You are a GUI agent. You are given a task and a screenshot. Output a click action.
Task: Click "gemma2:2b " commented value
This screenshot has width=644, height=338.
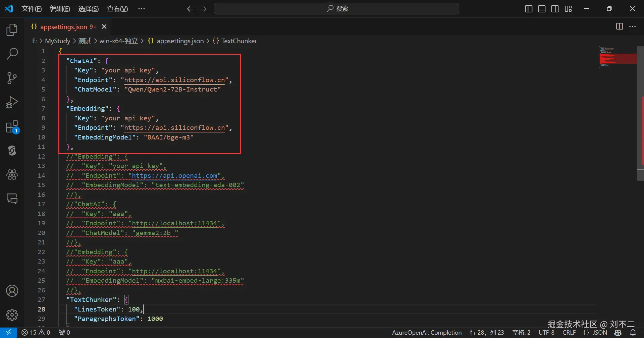click(x=155, y=233)
